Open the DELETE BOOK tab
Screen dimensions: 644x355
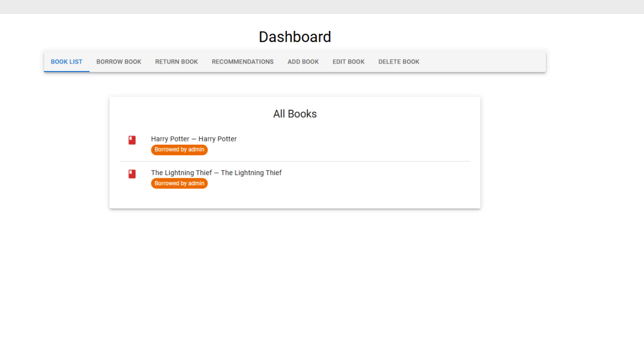pos(399,61)
